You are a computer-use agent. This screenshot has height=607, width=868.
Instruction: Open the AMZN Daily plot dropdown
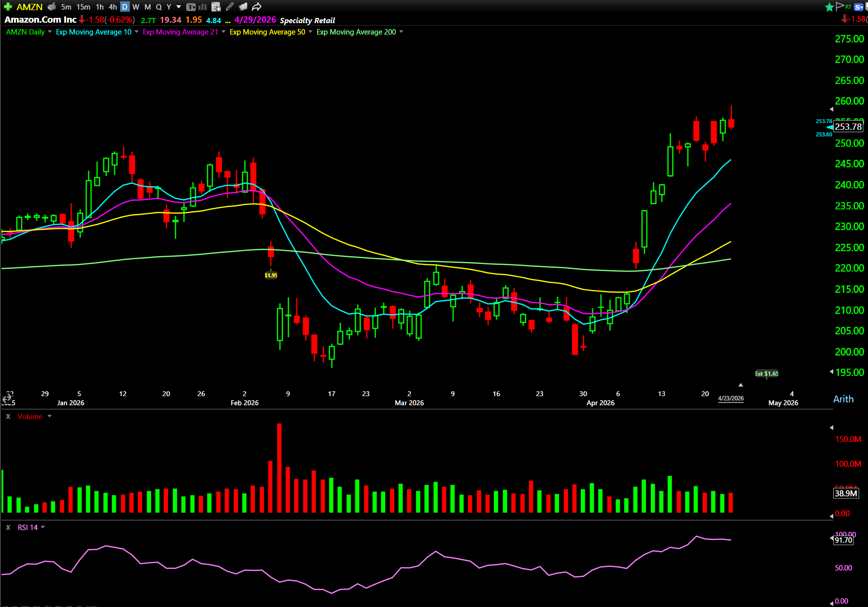point(50,32)
